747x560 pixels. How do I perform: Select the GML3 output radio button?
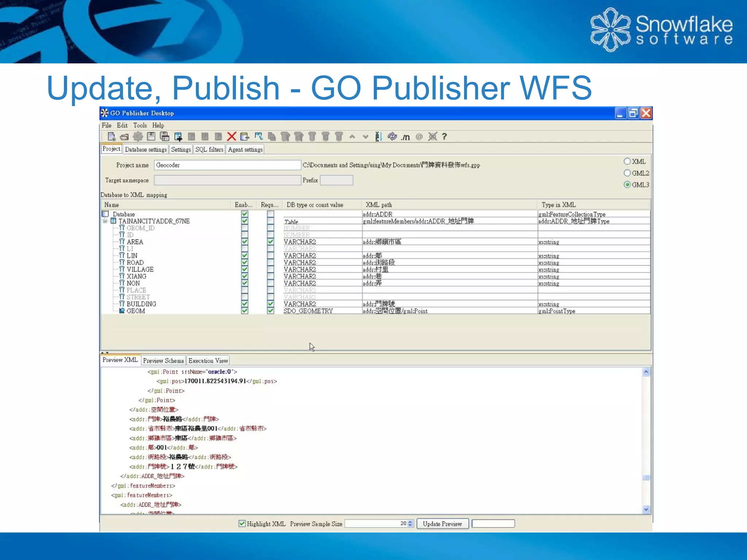(627, 184)
